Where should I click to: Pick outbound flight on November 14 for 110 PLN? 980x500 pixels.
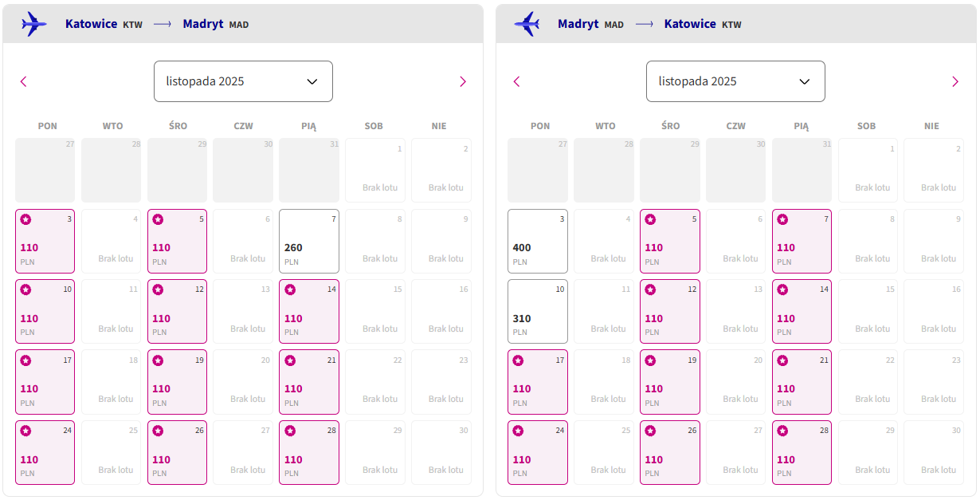(x=309, y=311)
